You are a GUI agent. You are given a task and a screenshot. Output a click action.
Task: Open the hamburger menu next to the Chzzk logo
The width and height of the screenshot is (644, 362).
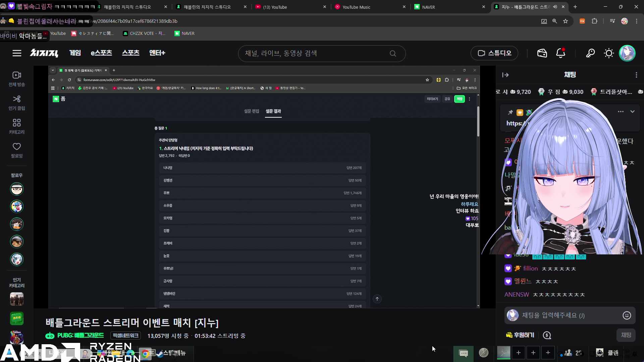[17, 53]
